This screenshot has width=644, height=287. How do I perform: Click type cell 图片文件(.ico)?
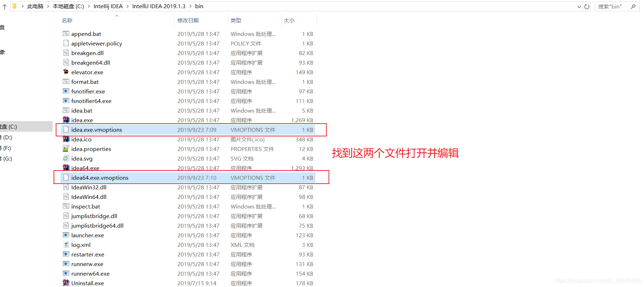[248, 139]
